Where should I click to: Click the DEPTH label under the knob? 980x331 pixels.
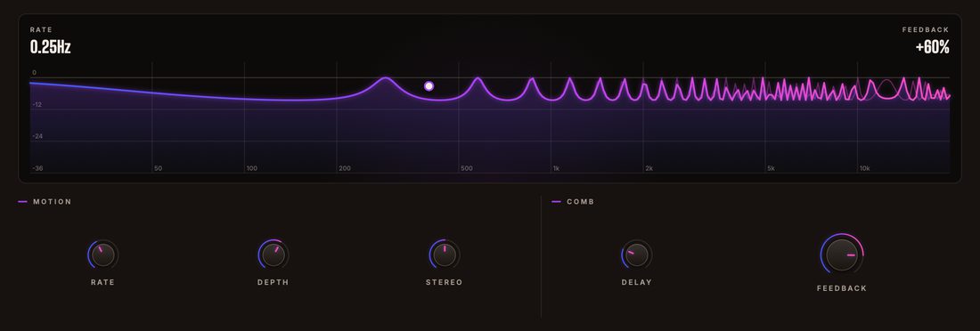click(274, 282)
